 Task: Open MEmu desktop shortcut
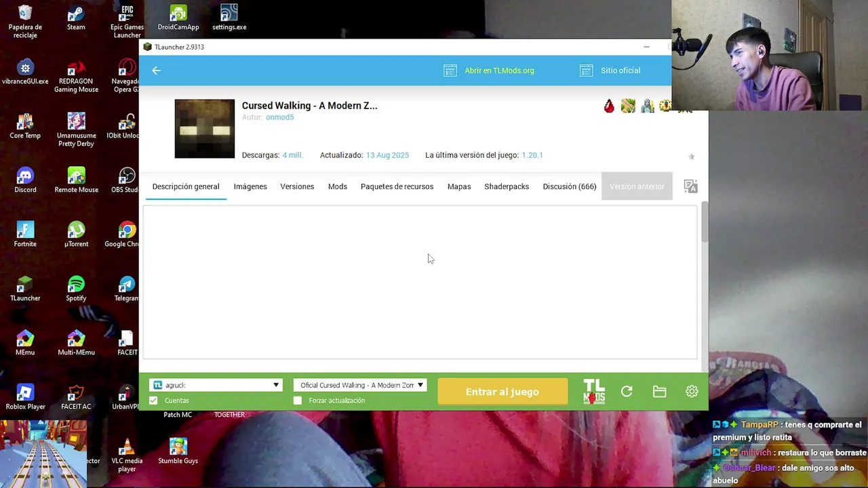(x=25, y=344)
